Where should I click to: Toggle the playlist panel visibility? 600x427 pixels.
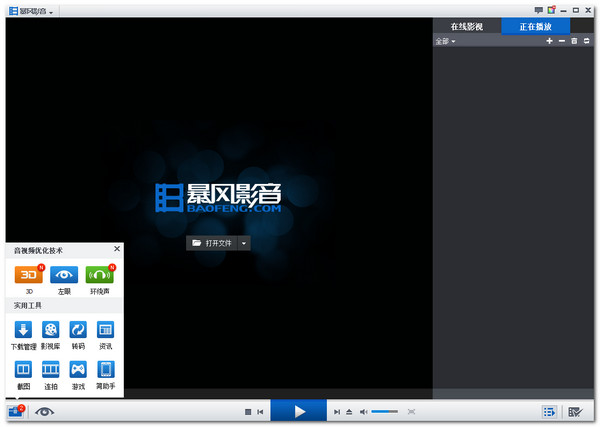tap(549, 412)
